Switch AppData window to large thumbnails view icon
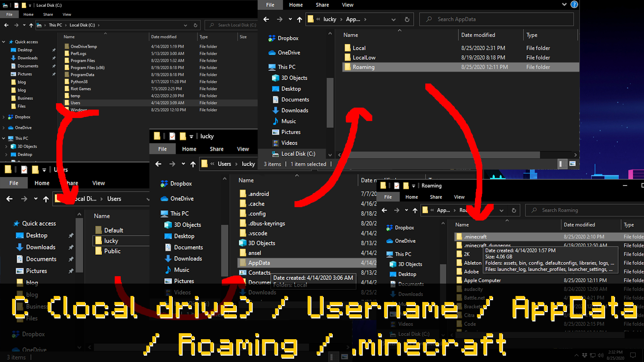 coord(573,164)
